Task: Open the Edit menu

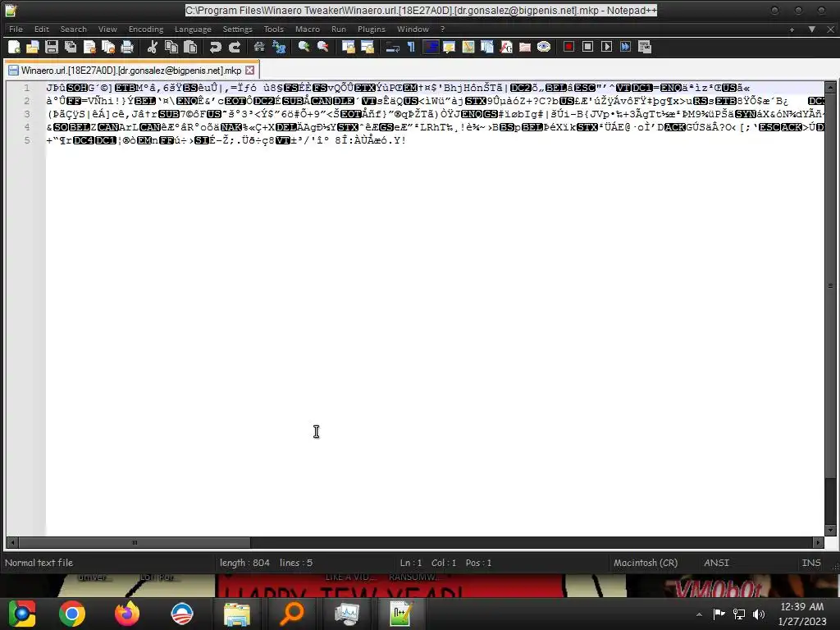Action: tap(41, 29)
